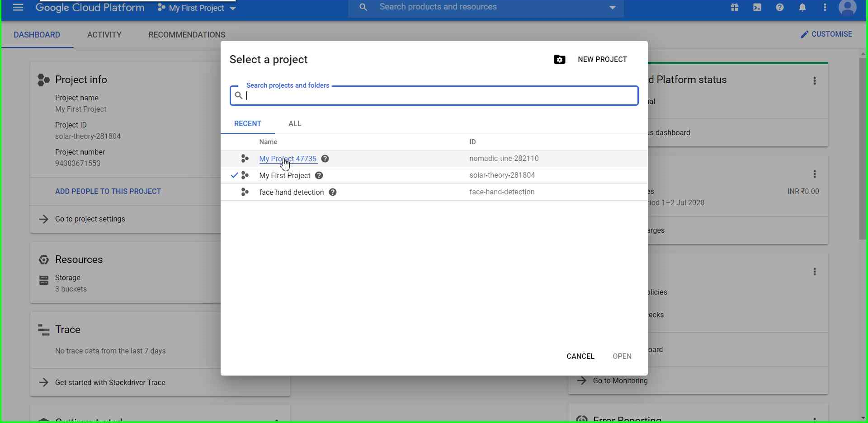
Task: Show tooltip for face hand detection
Action: (333, 192)
